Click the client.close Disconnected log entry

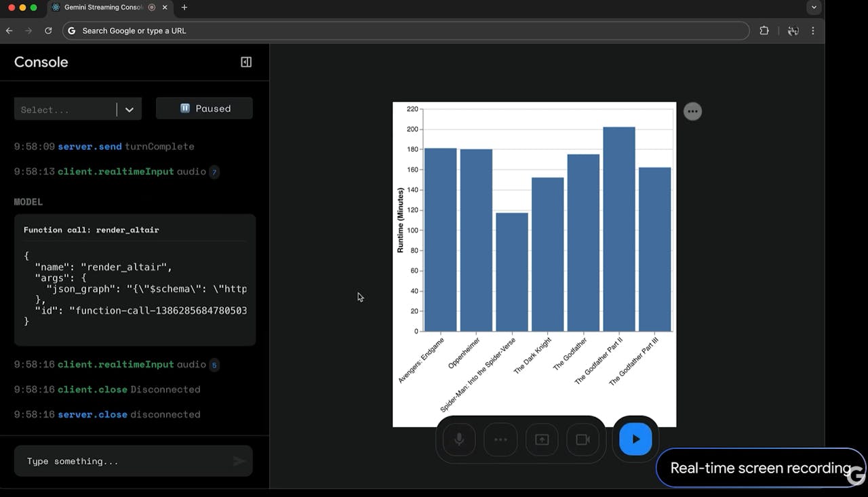click(x=107, y=390)
